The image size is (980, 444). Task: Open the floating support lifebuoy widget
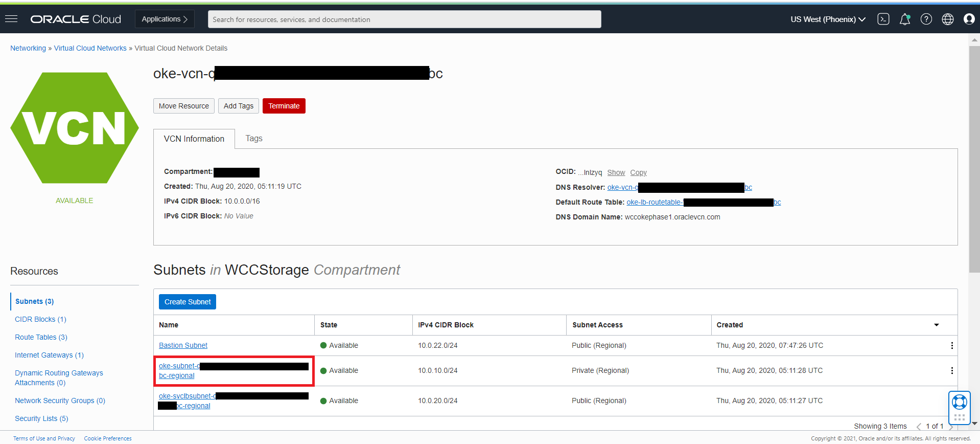point(960,408)
